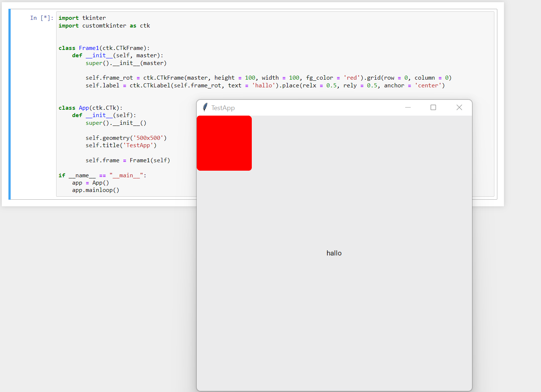Close the TestApp window
The height and width of the screenshot is (392, 541).
pyautogui.click(x=459, y=108)
